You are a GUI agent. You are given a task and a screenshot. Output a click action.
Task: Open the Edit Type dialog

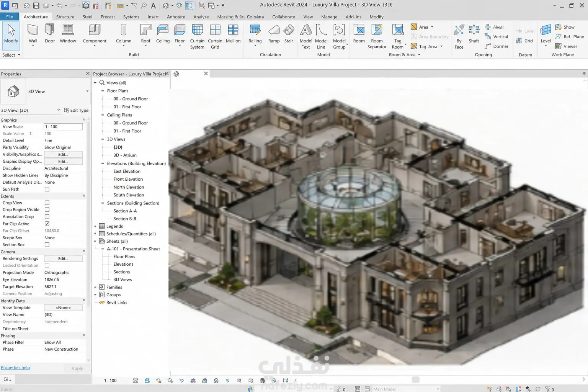[x=76, y=110]
